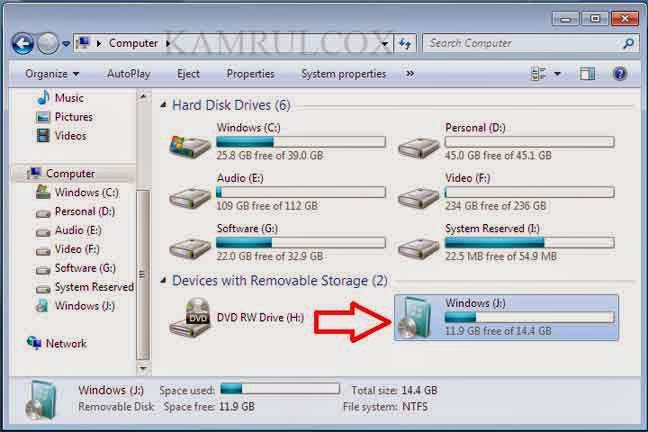Click the System Reserved (I:) drive icon
This screenshot has height=432, width=648.
coord(418,248)
